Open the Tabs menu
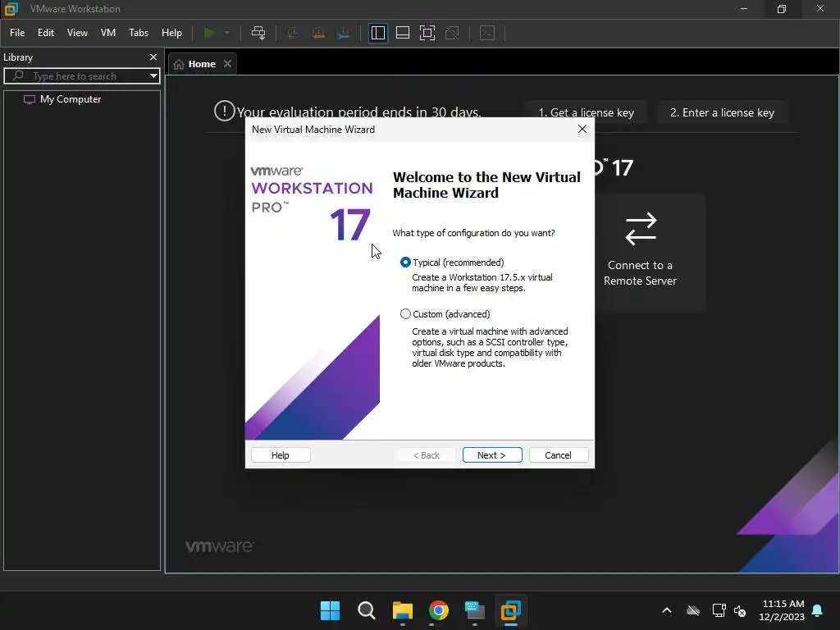 (x=139, y=33)
